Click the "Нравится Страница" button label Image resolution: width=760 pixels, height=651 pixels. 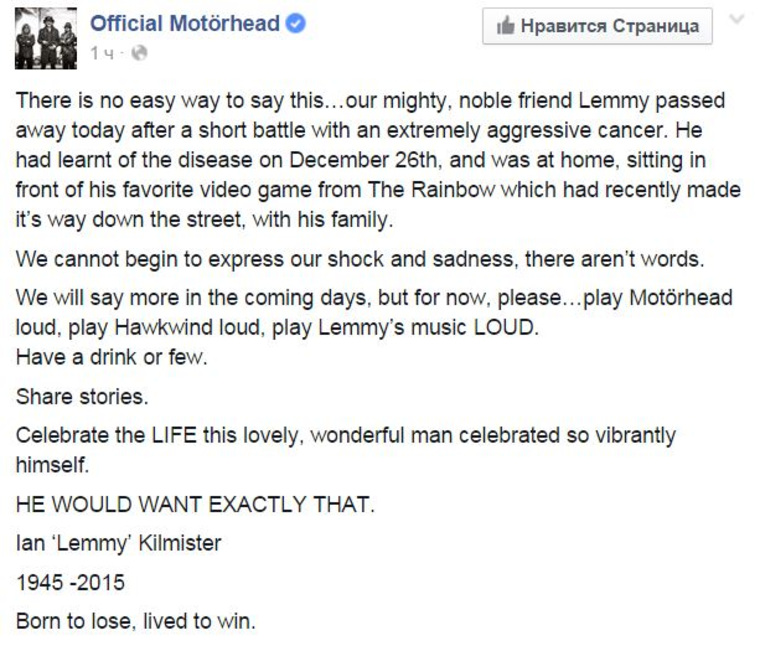coord(610,26)
